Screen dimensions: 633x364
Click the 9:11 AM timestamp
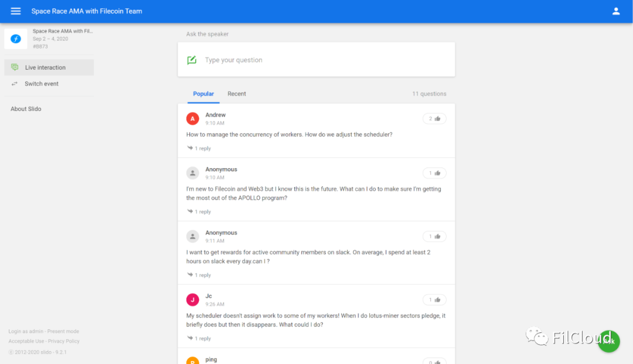(x=215, y=241)
